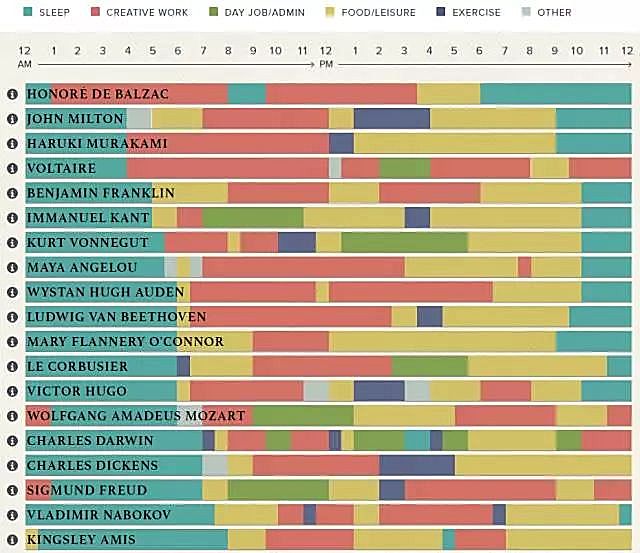640x553 pixels.
Task: Click the WOLFGANG AMADEUS MOZART name label
Action: (x=136, y=416)
